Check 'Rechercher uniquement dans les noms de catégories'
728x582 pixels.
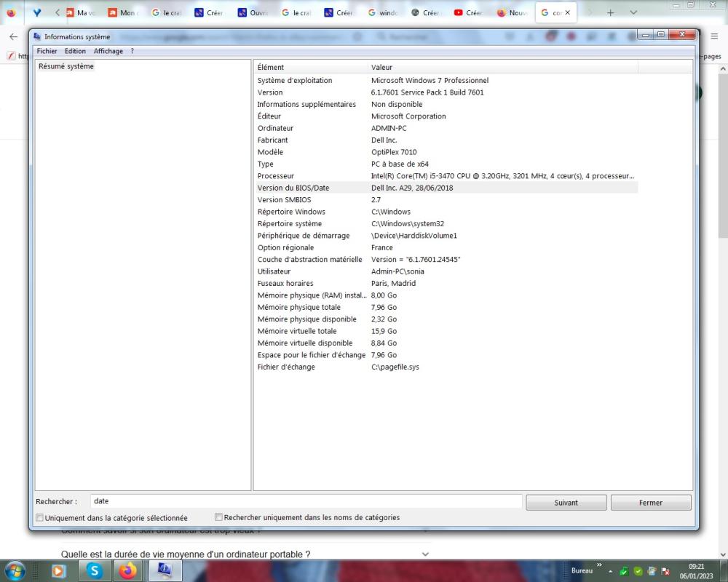click(219, 517)
